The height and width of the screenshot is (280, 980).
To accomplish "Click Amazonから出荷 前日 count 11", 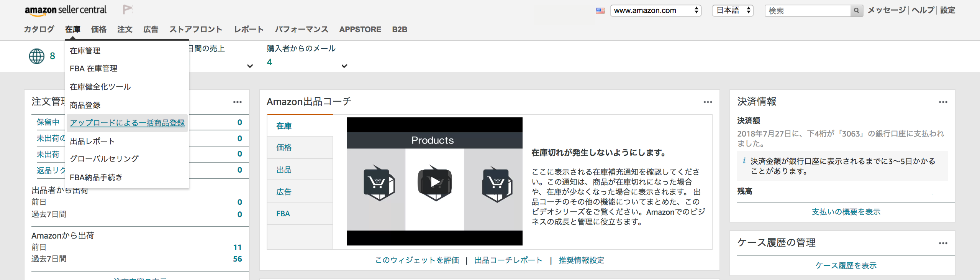I will click(x=238, y=247).
